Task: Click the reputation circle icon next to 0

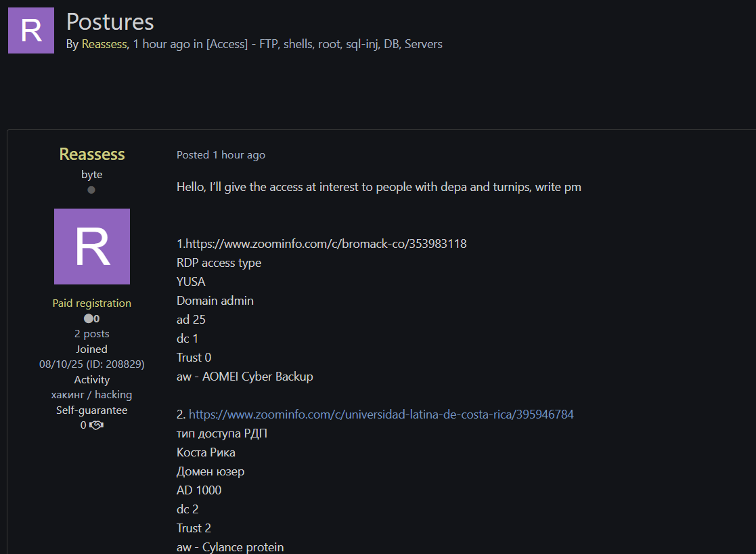Action: 87,319
